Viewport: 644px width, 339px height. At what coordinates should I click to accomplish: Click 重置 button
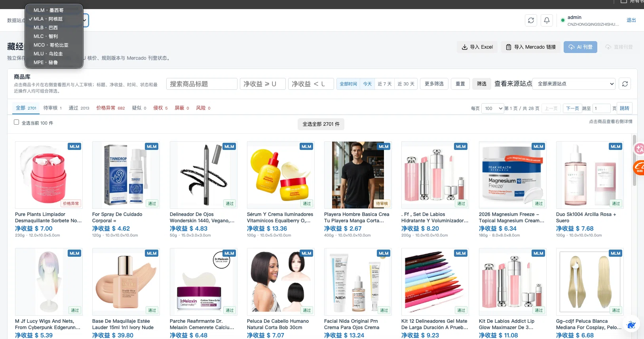pyautogui.click(x=460, y=84)
